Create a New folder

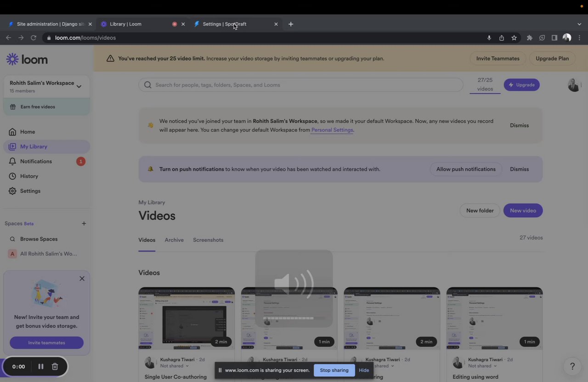[480, 211]
